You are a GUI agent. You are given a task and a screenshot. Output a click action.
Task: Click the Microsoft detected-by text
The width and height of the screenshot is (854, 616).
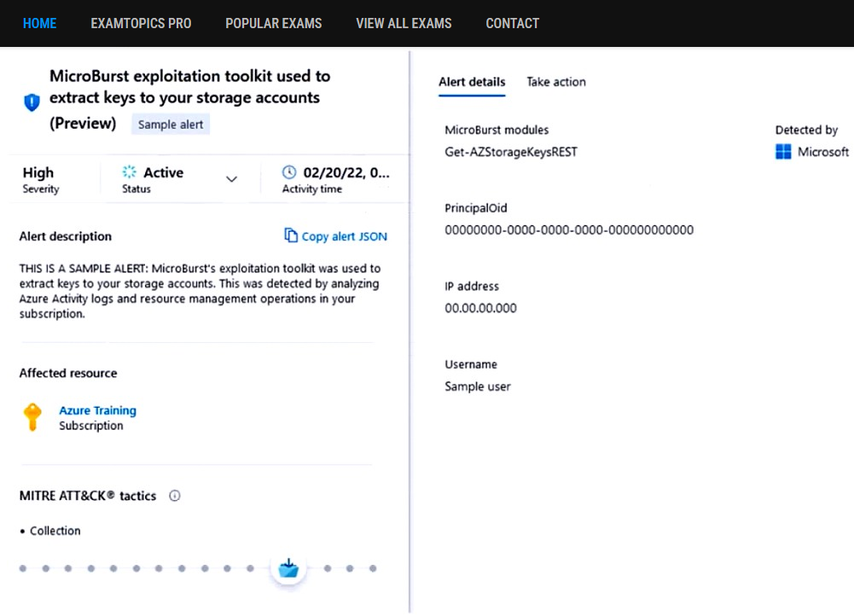click(x=823, y=152)
